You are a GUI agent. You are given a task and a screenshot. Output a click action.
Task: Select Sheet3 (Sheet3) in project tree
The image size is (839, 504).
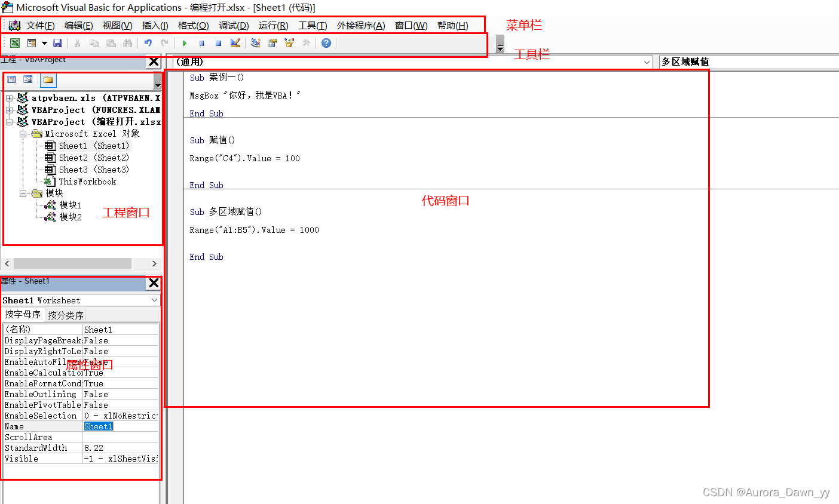click(94, 170)
